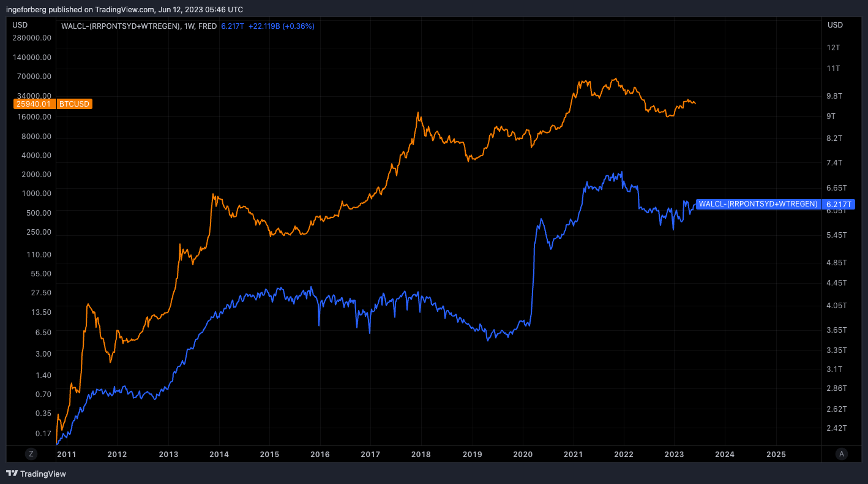Screen dimensions: 868x484
Task: Click the blue 6.217T price tag on right axis
Action: click(x=839, y=204)
